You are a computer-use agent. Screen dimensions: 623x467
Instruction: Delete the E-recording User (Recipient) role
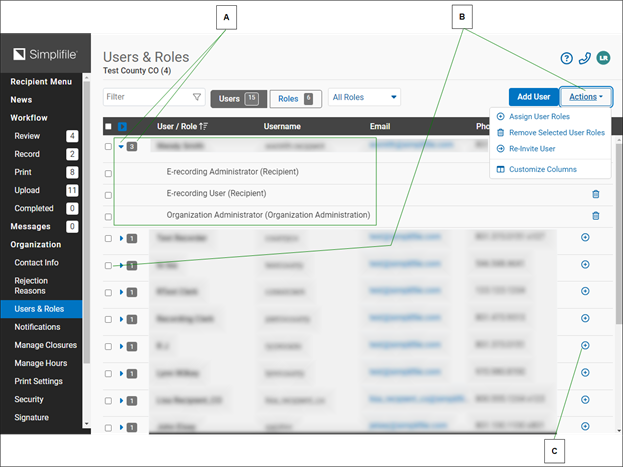coord(596,194)
